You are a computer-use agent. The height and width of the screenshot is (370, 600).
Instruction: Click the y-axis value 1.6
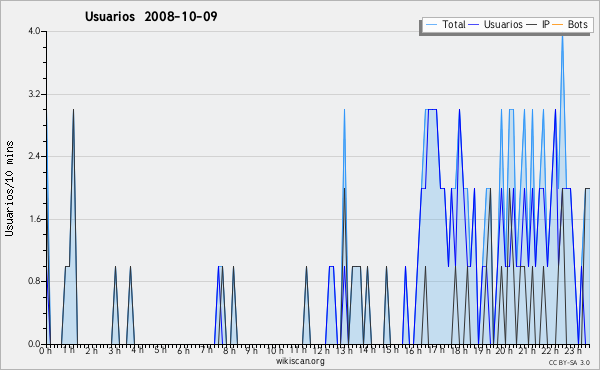34,219
